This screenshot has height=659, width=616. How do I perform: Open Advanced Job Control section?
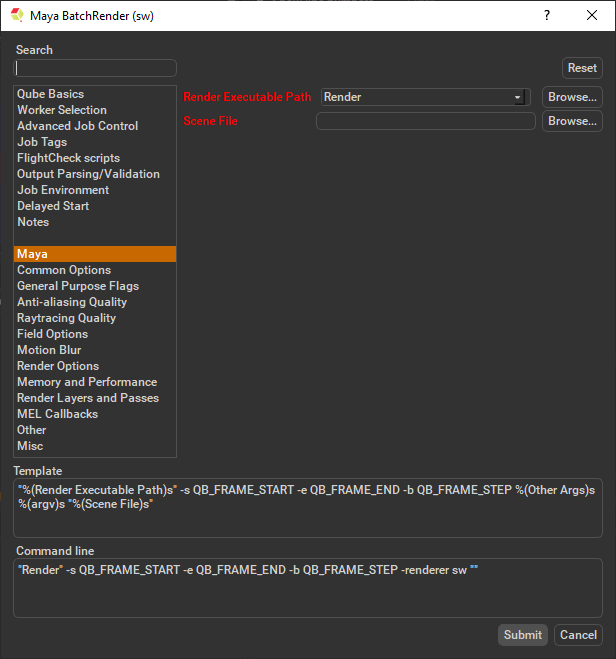point(77,126)
